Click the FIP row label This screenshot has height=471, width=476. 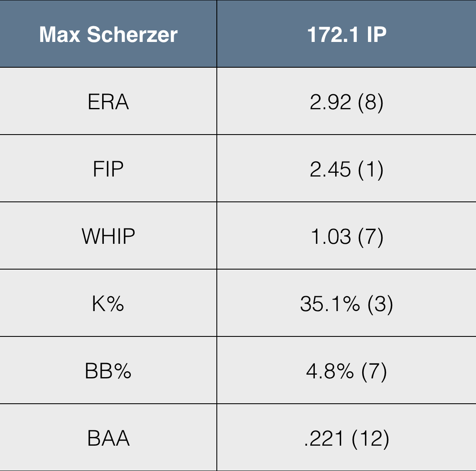point(108,169)
